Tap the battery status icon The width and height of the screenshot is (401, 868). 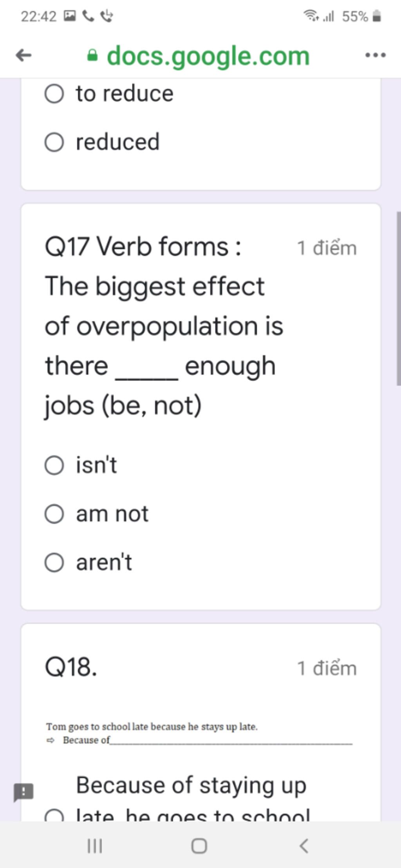coord(376,16)
